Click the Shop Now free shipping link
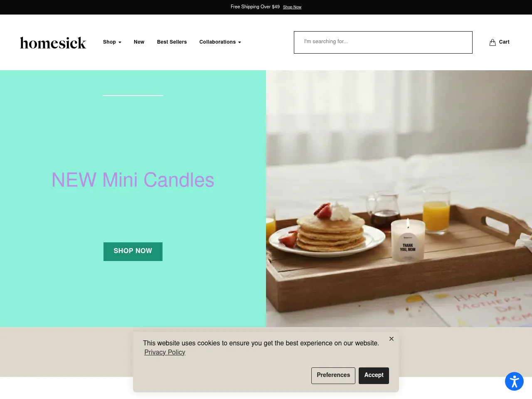 point(292,7)
